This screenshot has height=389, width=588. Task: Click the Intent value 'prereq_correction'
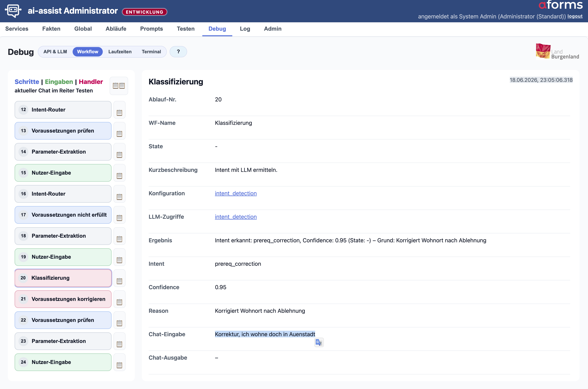[238, 264]
